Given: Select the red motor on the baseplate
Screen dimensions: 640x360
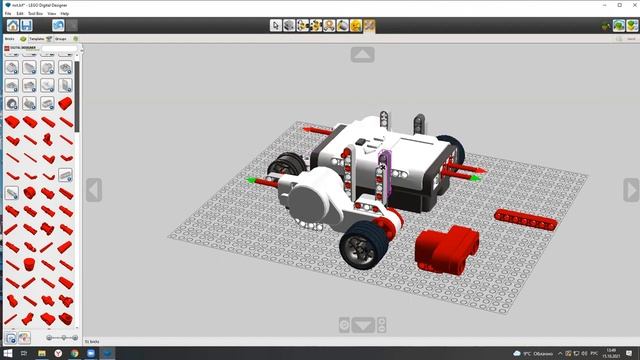Looking at the screenshot, I should pos(446,249).
